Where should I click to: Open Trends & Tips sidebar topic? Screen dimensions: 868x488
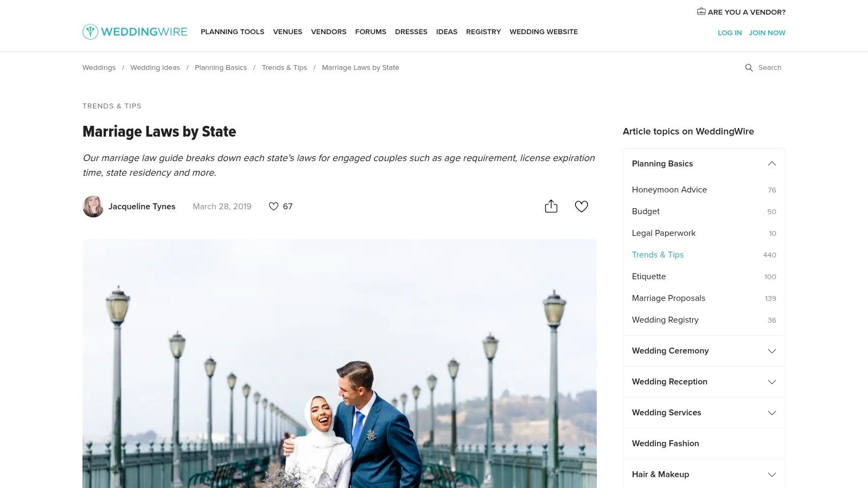[658, 255]
